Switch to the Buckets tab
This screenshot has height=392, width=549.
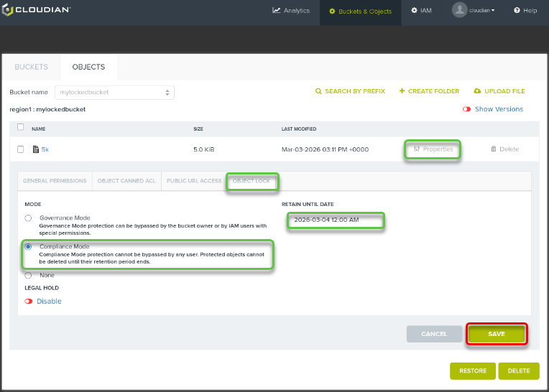coord(31,67)
